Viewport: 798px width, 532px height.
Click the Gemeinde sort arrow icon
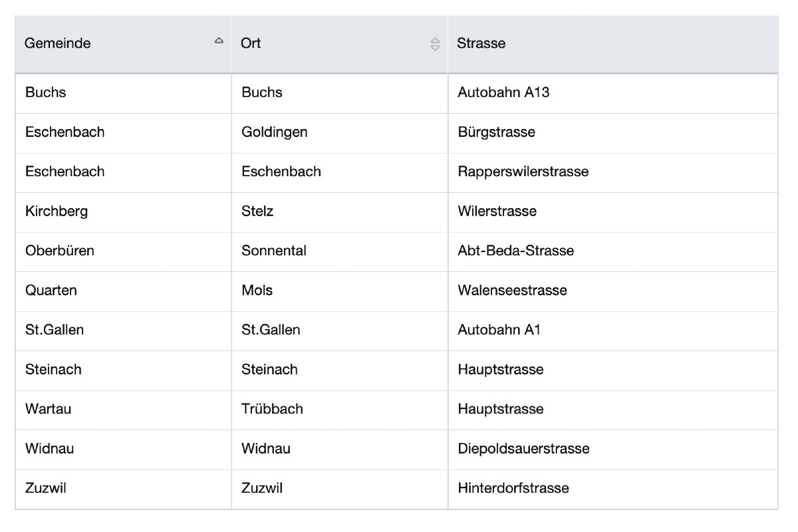click(219, 41)
